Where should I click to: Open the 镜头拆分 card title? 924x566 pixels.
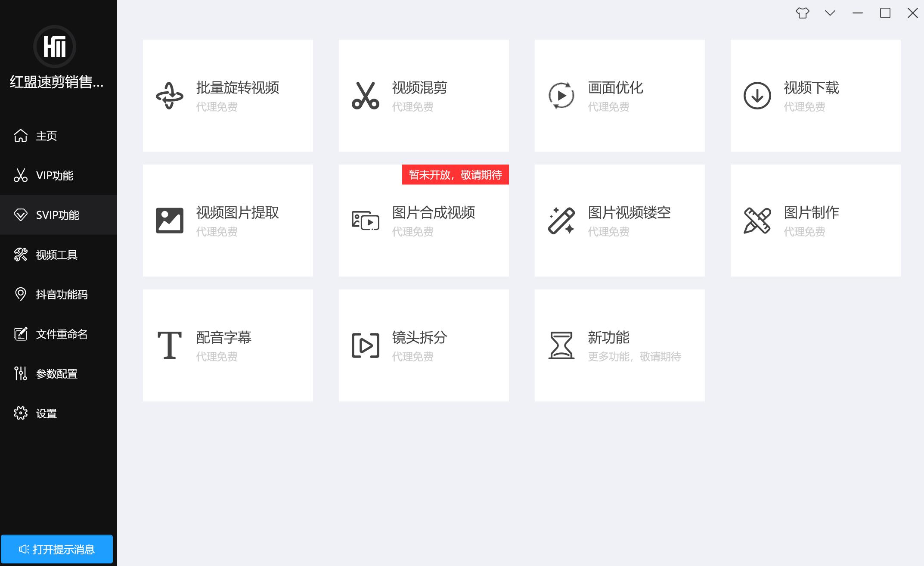tap(420, 337)
